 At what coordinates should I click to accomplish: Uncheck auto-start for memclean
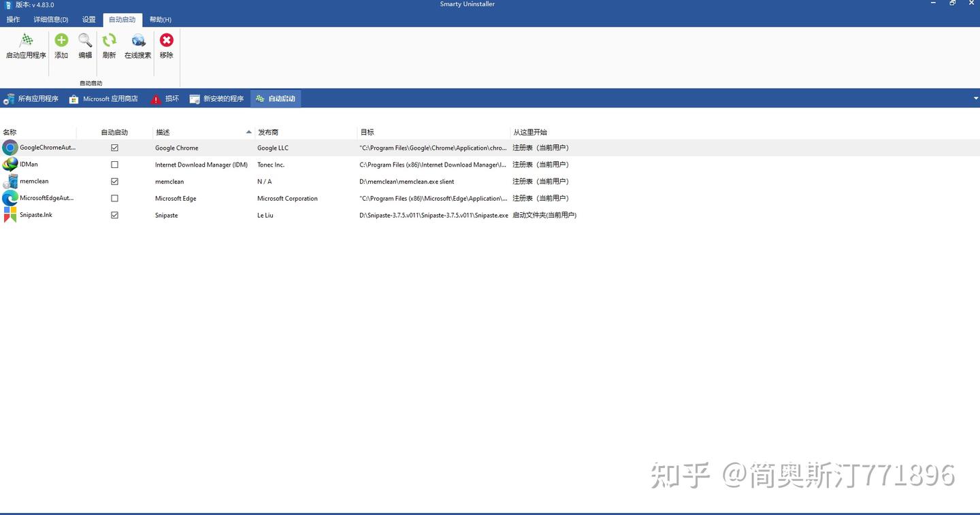[x=114, y=182]
